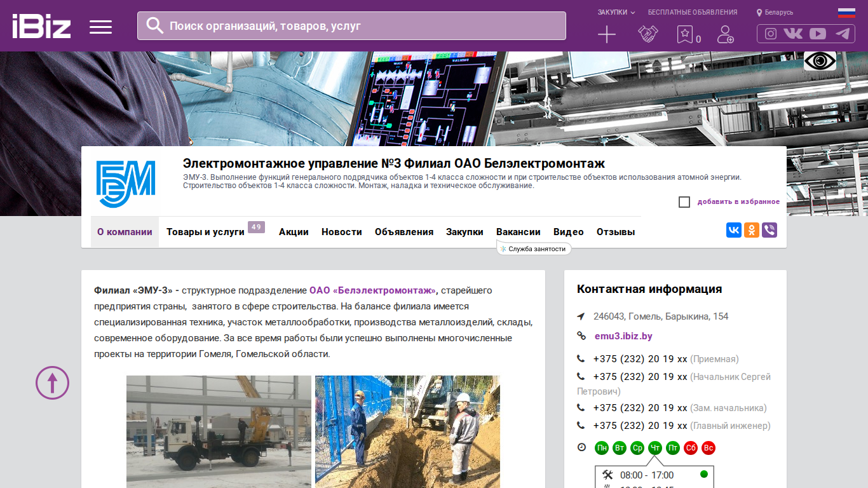Click the user account icon
The image size is (868, 488).
pyautogui.click(x=725, y=34)
